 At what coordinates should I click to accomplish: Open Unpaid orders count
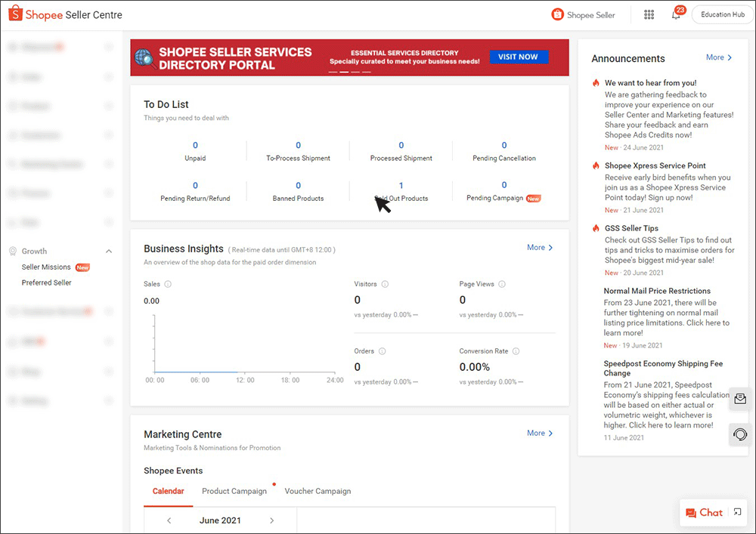pyautogui.click(x=195, y=146)
